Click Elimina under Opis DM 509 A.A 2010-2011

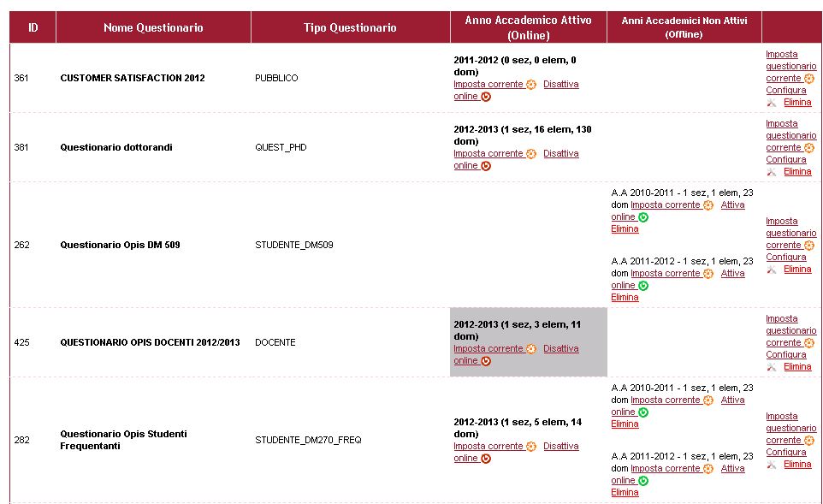point(625,229)
